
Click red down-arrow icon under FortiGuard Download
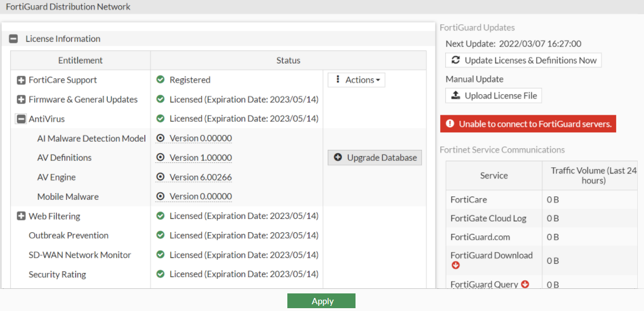[455, 265]
